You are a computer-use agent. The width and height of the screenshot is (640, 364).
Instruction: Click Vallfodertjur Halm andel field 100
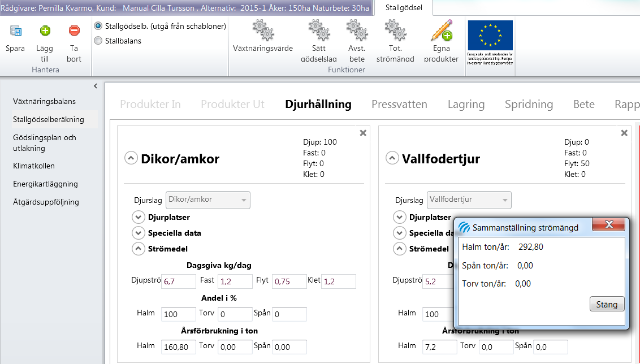tap(439, 314)
